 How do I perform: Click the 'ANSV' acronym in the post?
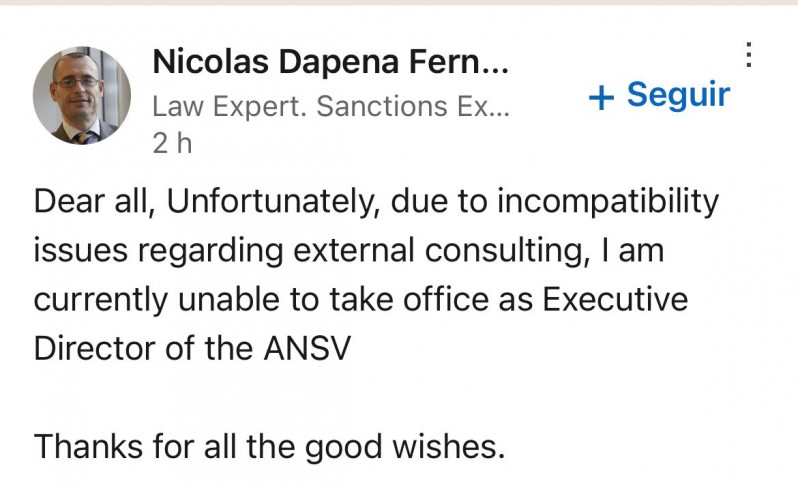coord(303,348)
